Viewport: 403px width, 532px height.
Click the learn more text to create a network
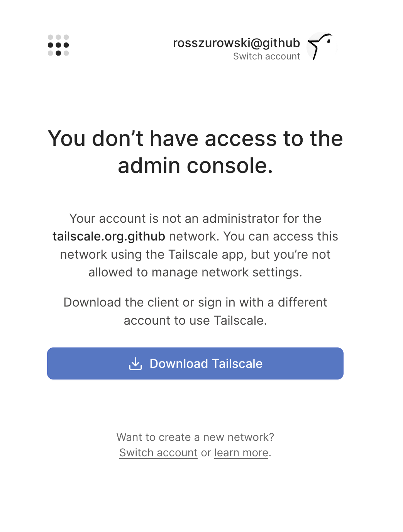click(240, 452)
